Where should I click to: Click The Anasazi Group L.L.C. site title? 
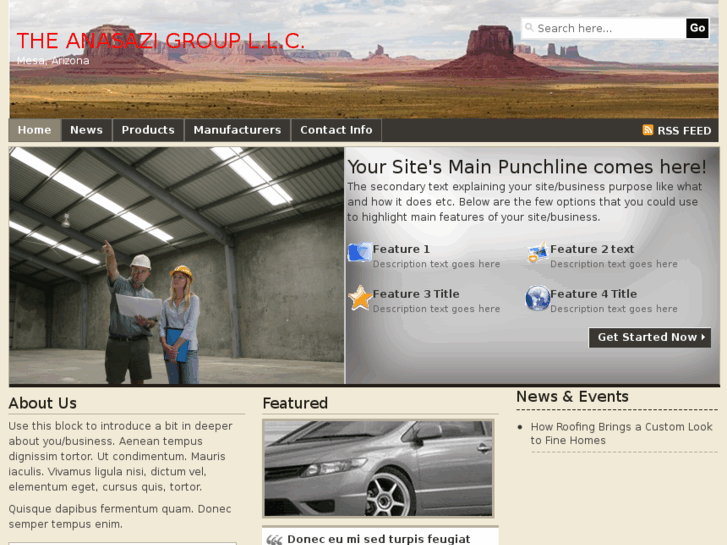click(x=160, y=41)
